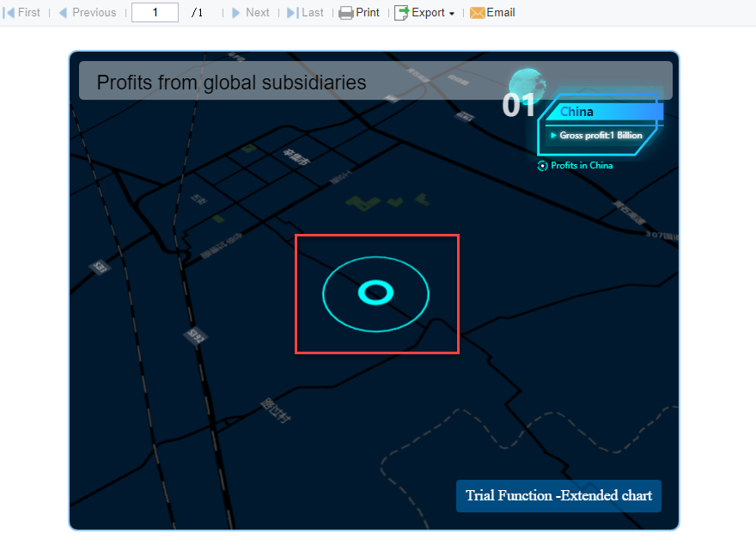
Task: Click the Next page arrow icon
Action: coord(235,12)
